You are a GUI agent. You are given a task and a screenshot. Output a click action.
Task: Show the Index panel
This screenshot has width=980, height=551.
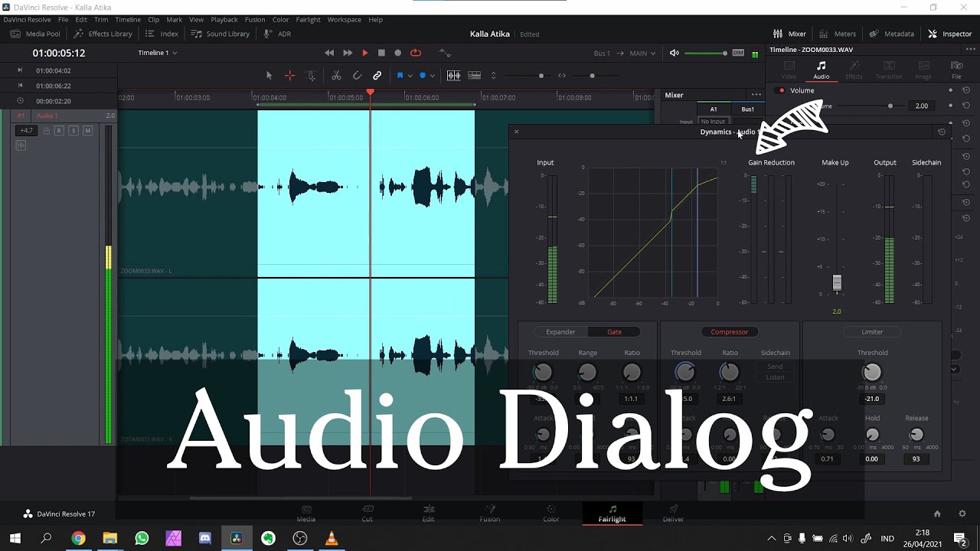[x=162, y=34]
